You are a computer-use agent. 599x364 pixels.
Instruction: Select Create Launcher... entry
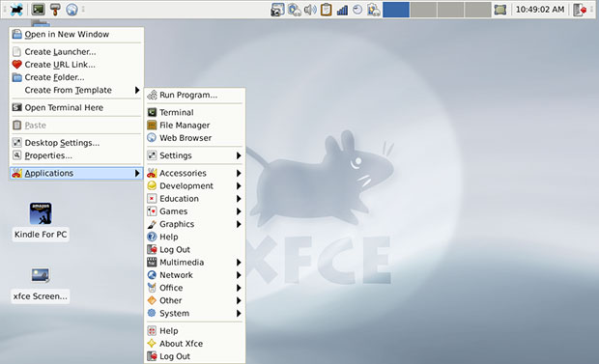(76, 51)
